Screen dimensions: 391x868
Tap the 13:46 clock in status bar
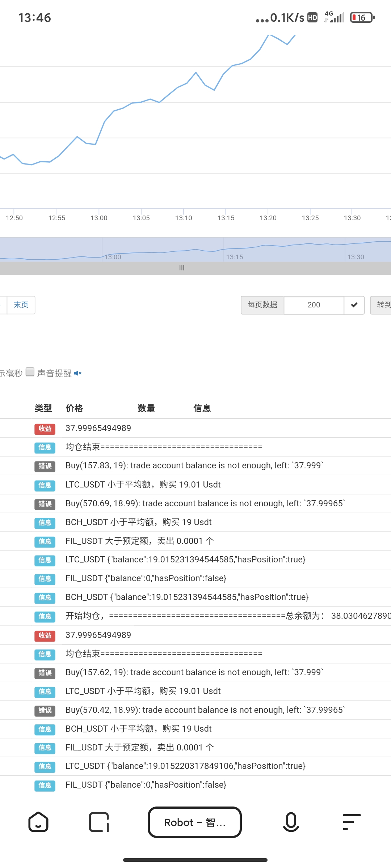[x=35, y=18]
